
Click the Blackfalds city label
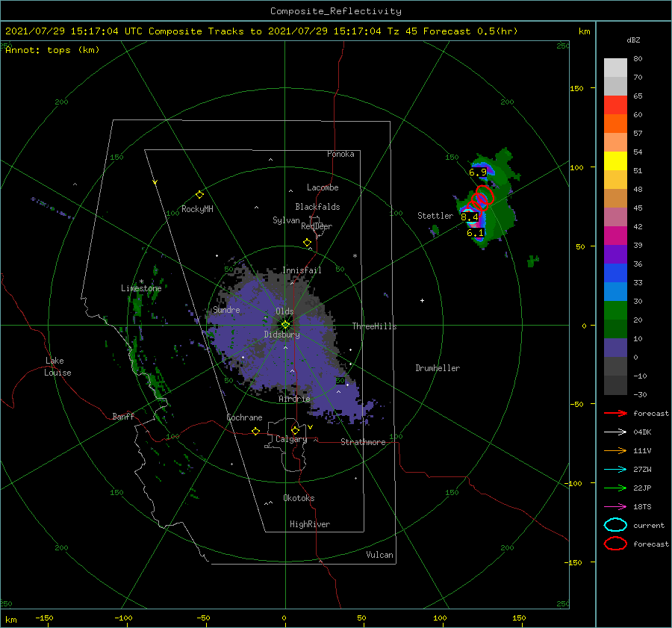click(317, 207)
